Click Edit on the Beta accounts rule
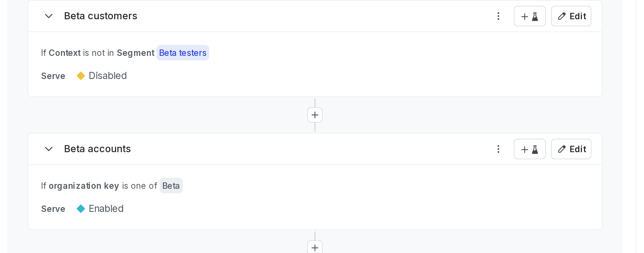Viewport: 644px width, 253px height. pyautogui.click(x=571, y=149)
